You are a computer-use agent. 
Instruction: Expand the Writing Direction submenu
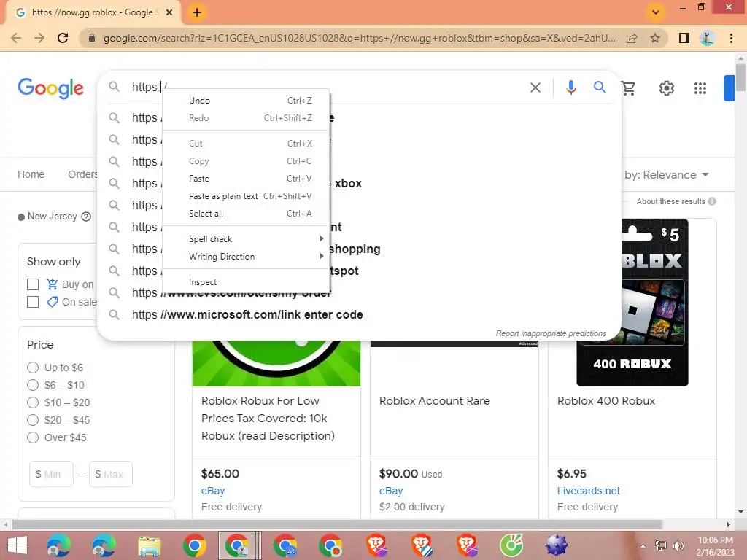pyautogui.click(x=247, y=256)
